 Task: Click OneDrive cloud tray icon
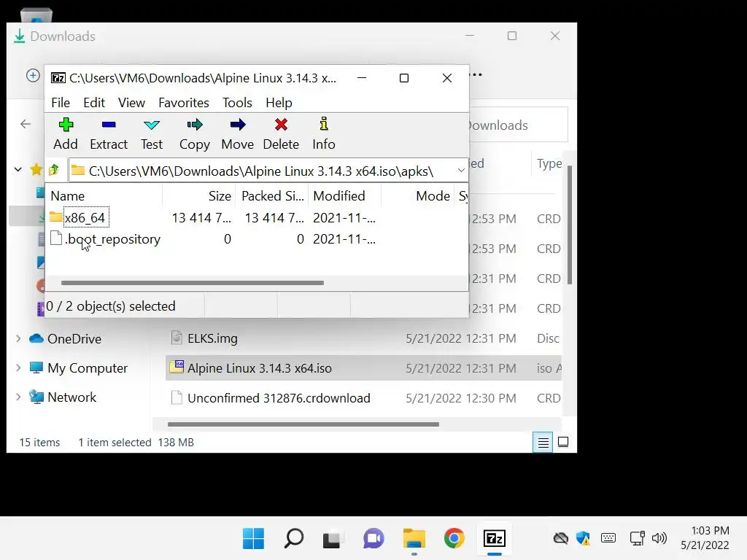[561, 539]
